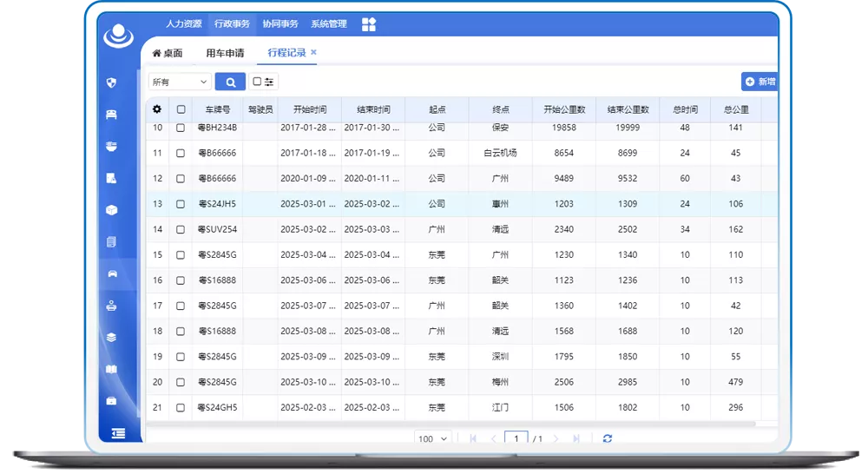
Task: Click the blue search magnifier button
Action: click(230, 82)
